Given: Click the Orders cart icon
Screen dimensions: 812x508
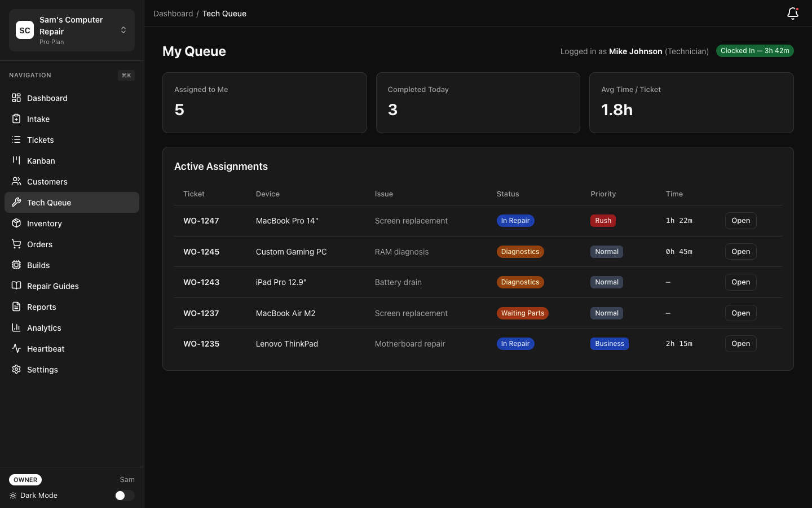Looking at the screenshot, I should (16, 244).
